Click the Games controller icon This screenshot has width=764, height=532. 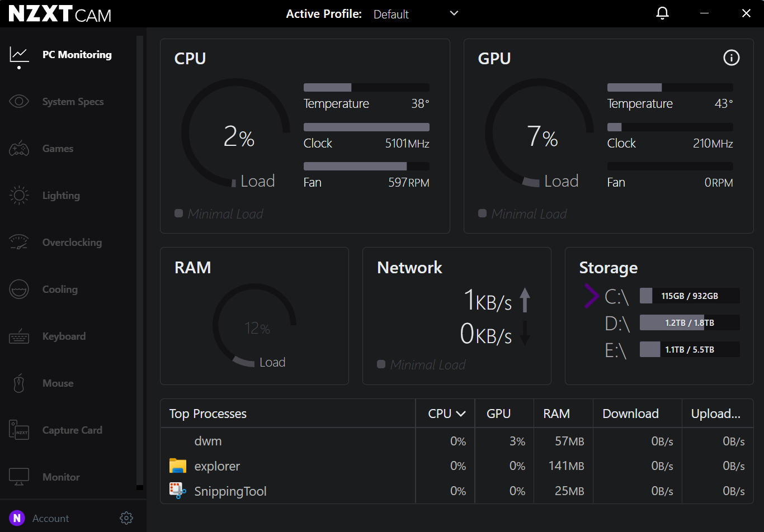click(x=19, y=149)
